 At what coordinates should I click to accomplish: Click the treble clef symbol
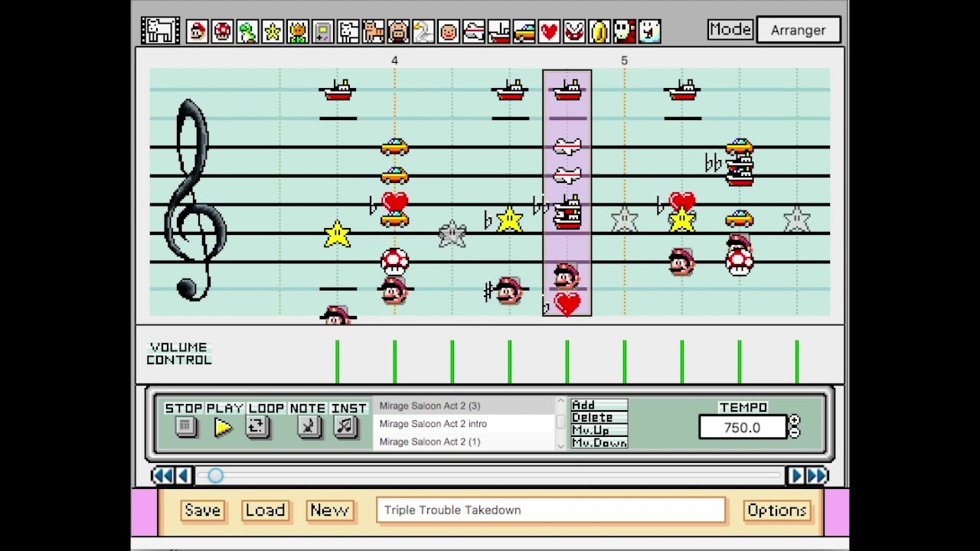(x=195, y=201)
